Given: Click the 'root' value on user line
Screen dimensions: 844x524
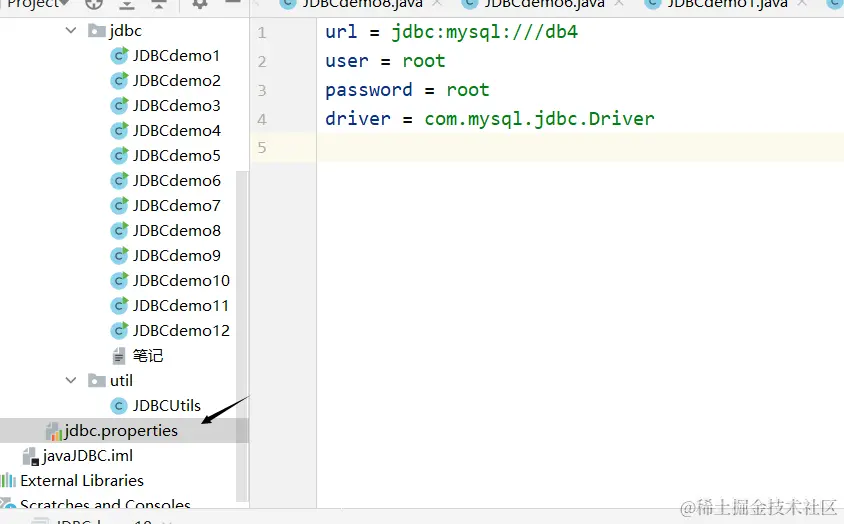Looking at the screenshot, I should [424, 61].
